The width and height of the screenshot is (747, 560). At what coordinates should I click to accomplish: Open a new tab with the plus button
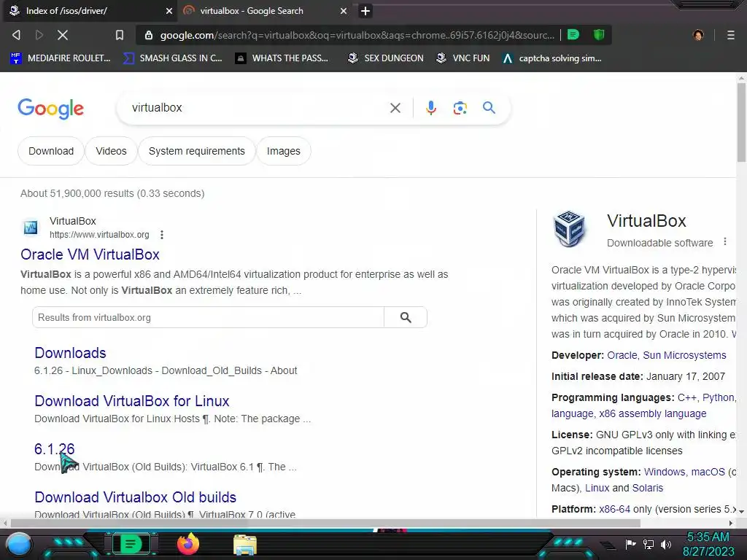coord(365,11)
